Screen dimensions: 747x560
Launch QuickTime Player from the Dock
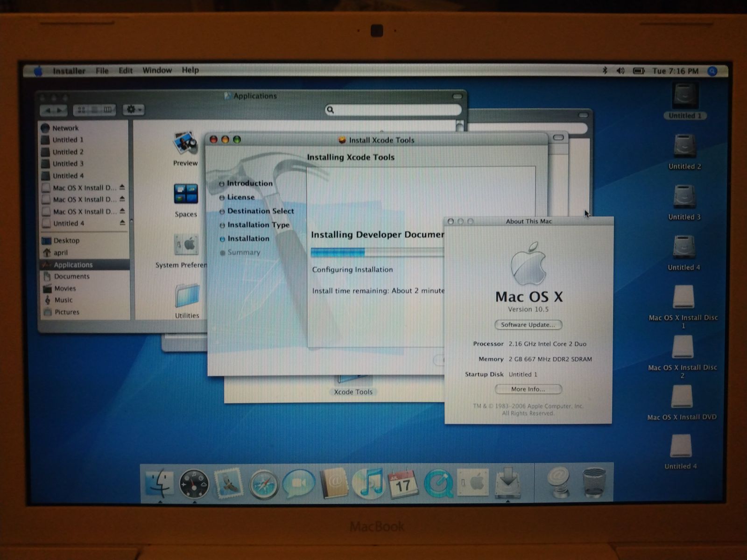(438, 484)
